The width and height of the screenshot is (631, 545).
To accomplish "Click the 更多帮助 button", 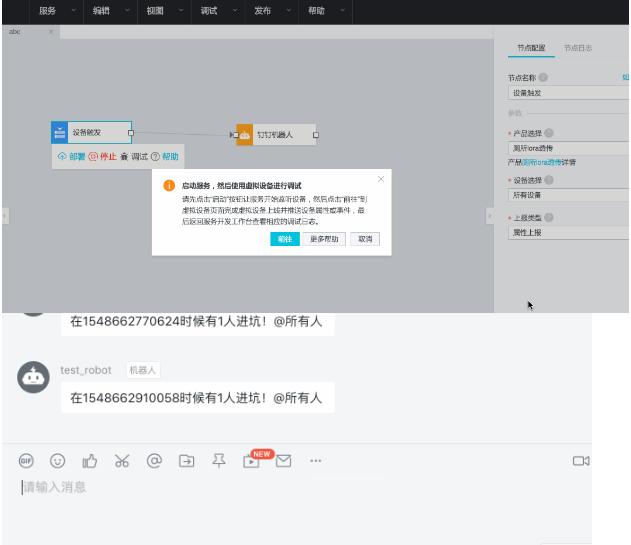I will click(324, 239).
